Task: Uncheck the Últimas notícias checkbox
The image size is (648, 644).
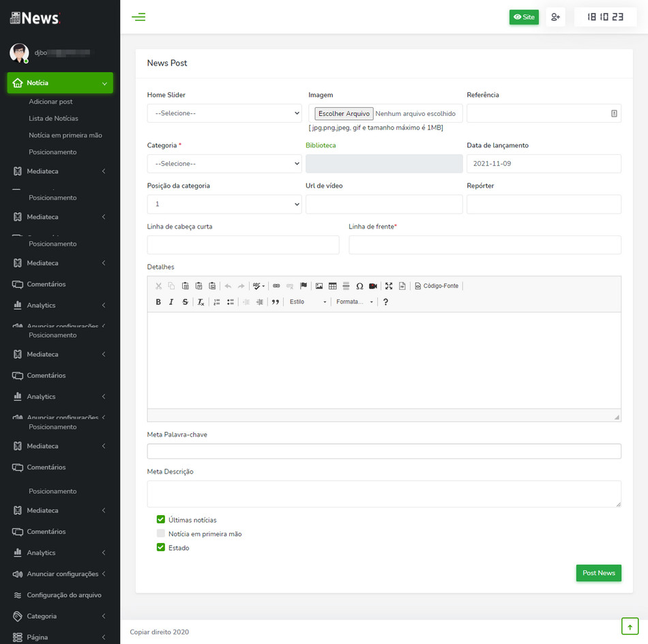Action: [x=160, y=519]
